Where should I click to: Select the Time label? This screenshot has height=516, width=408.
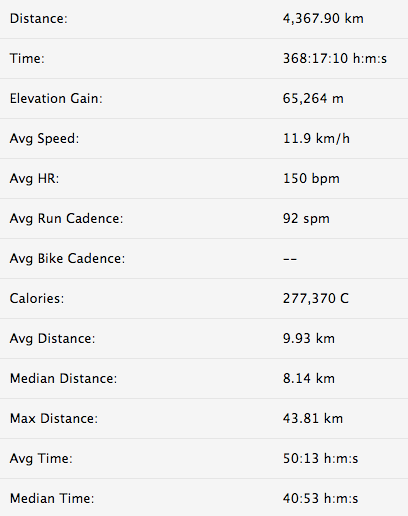coord(27,58)
